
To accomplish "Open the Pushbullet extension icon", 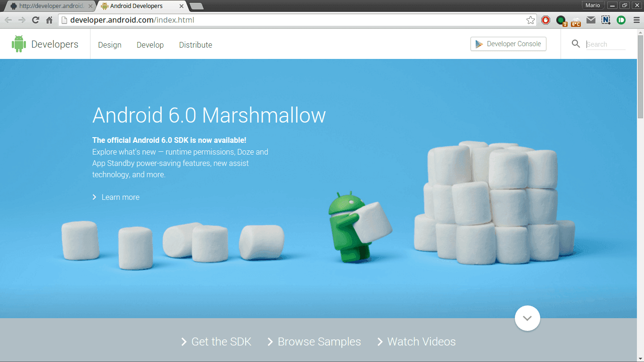I will [x=621, y=20].
